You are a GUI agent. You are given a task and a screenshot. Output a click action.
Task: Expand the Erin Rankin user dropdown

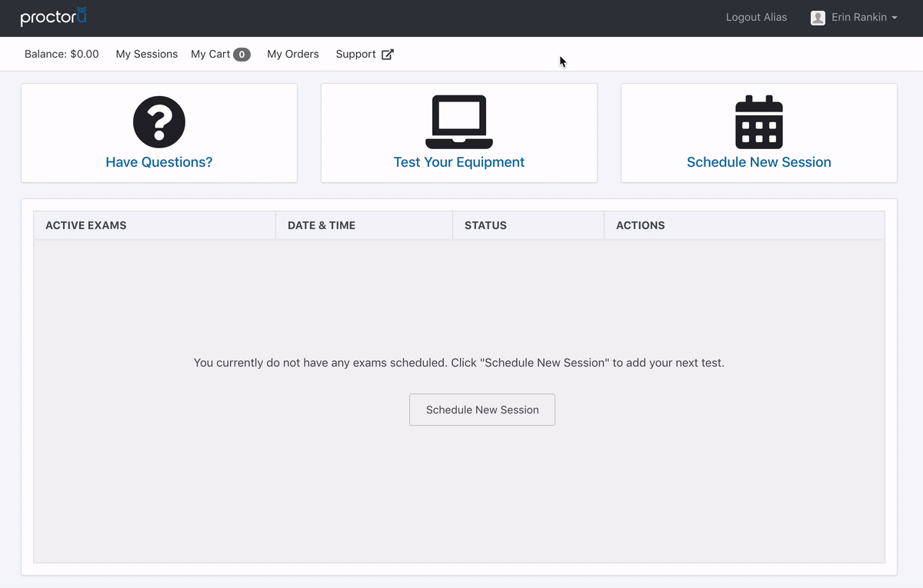tap(854, 18)
